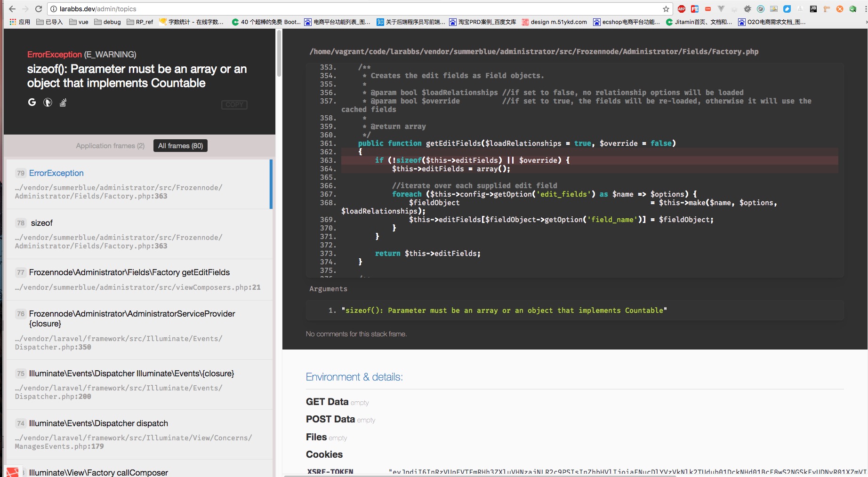Viewport: 868px width, 477px height.
Task: Click the Environment & details heading
Action: (354, 377)
